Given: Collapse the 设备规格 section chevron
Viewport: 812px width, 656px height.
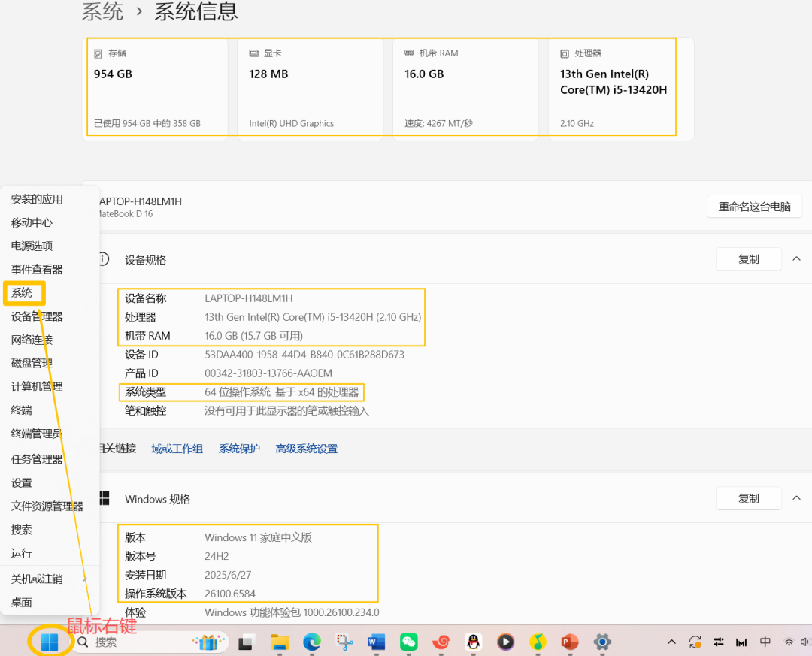Looking at the screenshot, I should pos(796,259).
